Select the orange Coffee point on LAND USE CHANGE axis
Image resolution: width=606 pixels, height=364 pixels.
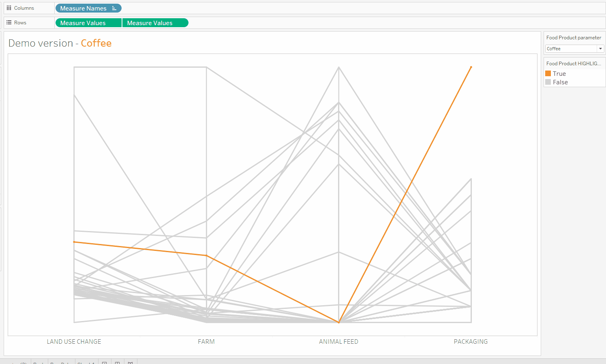pos(74,242)
